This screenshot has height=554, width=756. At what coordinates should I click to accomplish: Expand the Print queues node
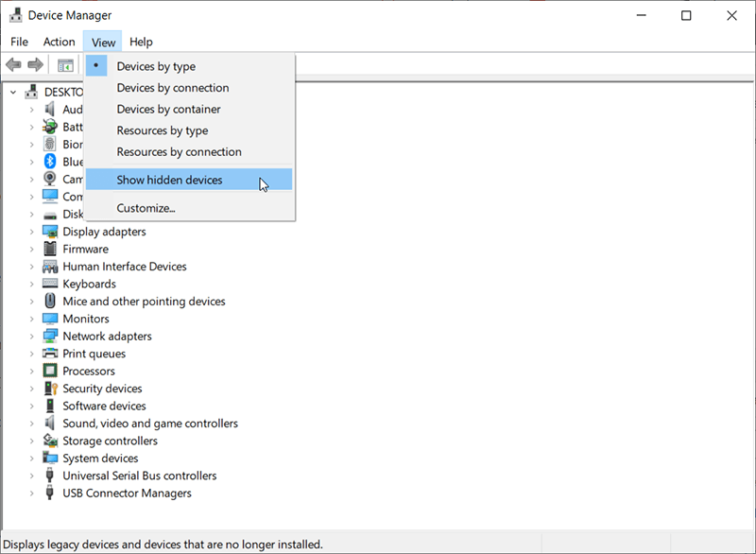click(x=31, y=354)
